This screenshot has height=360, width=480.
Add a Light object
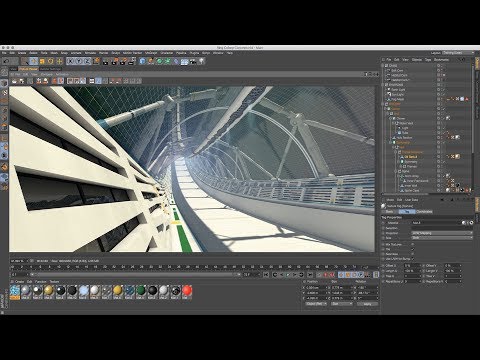coord(201,61)
